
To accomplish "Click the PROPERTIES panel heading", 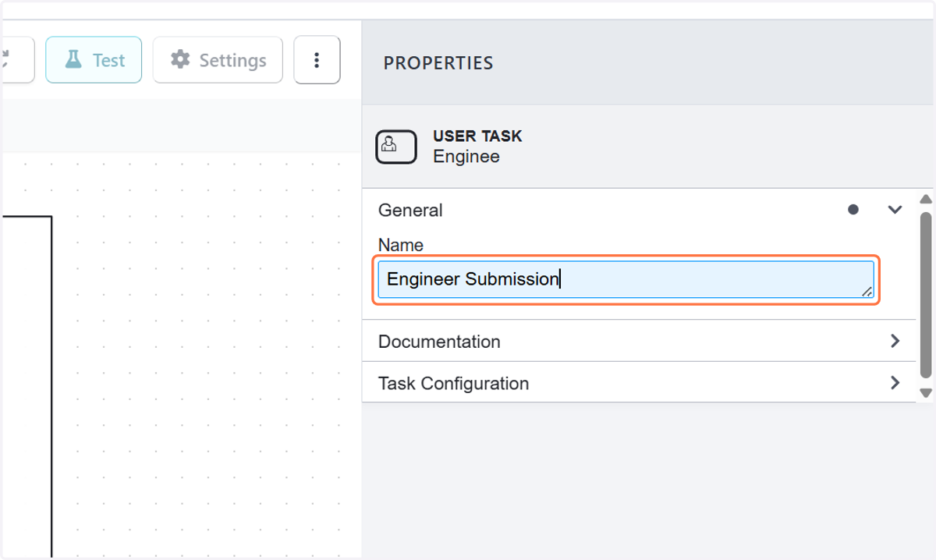I will click(438, 63).
